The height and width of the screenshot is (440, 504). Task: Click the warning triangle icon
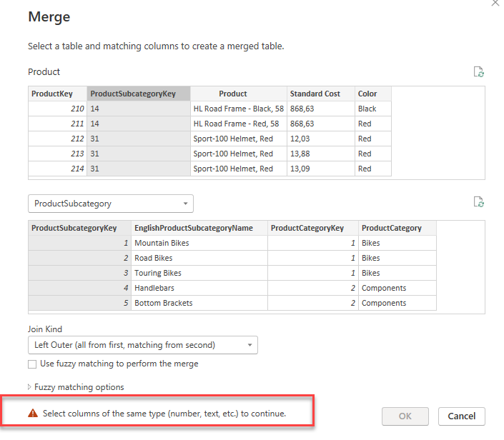click(x=33, y=414)
